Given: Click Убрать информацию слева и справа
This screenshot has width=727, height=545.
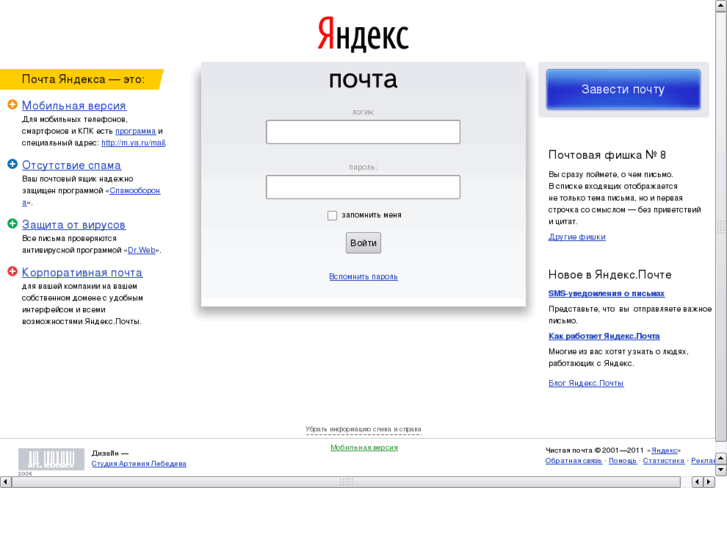Looking at the screenshot, I should click(363, 430).
